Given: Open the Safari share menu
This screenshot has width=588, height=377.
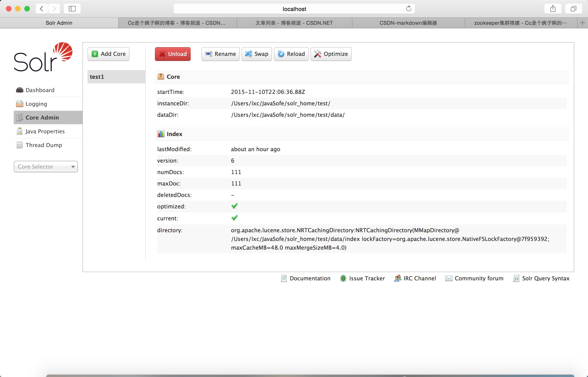Looking at the screenshot, I should pyautogui.click(x=553, y=9).
